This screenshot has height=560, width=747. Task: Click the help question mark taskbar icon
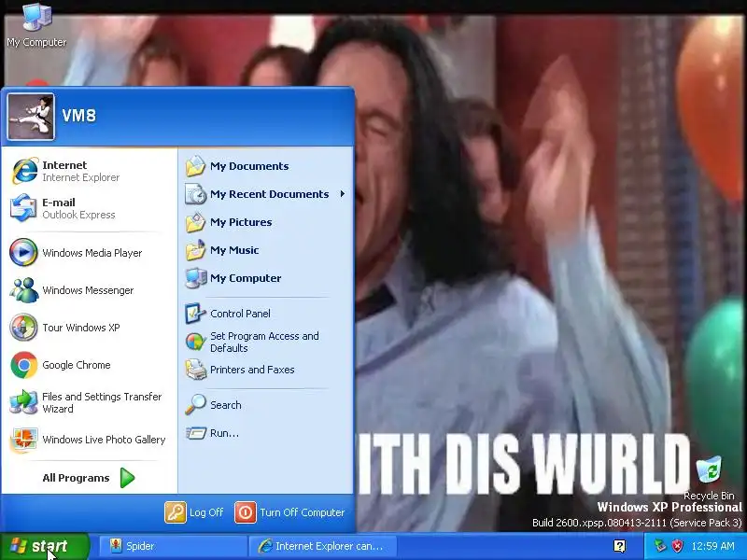(x=619, y=546)
